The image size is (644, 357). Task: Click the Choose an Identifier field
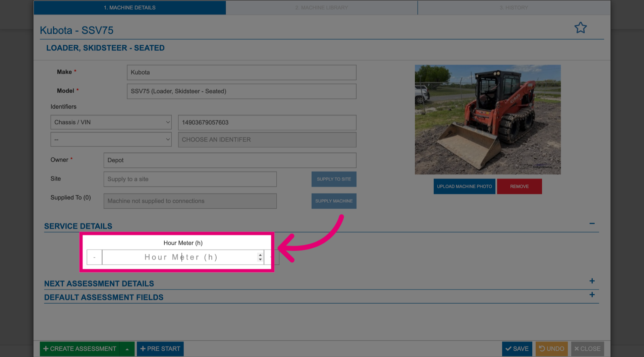[267, 140]
